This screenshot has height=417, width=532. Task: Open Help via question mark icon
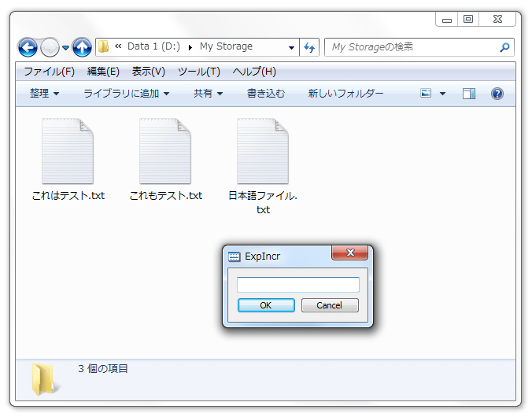point(497,94)
